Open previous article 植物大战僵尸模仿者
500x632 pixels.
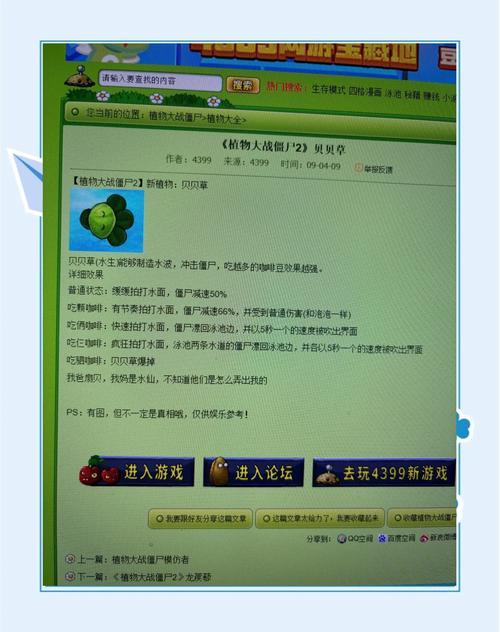[150, 559]
